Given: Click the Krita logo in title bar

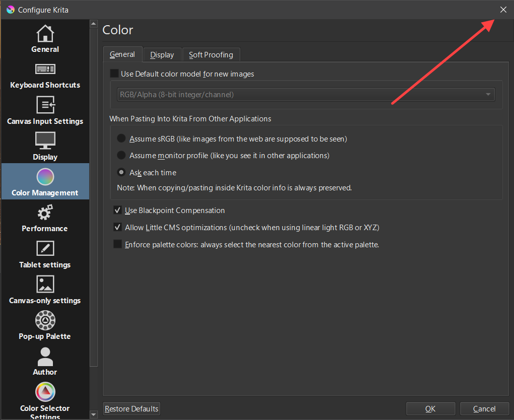Looking at the screenshot, I should coord(11,10).
